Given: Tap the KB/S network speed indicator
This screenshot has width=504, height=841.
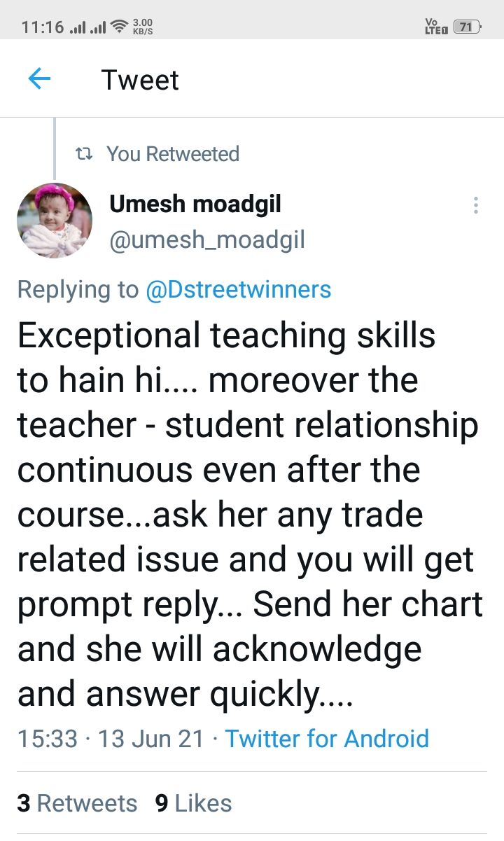Looking at the screenshot, I should coord(141,27).
